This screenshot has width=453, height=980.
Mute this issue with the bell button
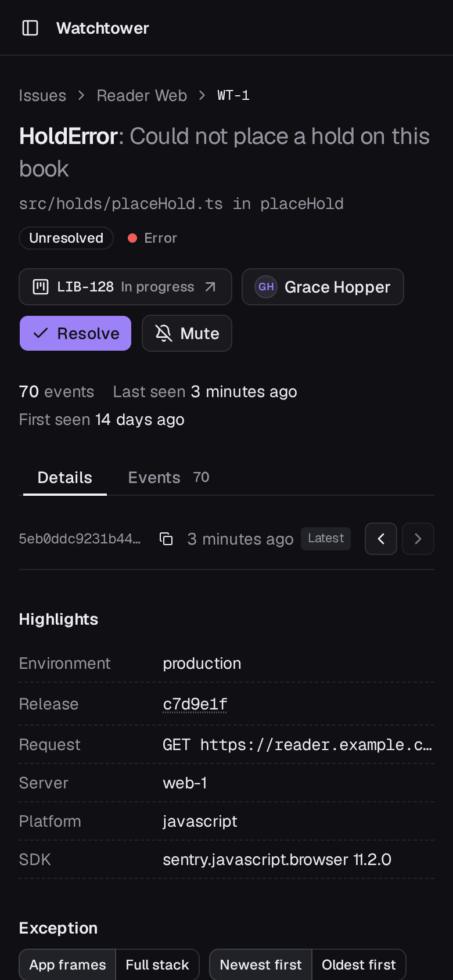[187, 333]
